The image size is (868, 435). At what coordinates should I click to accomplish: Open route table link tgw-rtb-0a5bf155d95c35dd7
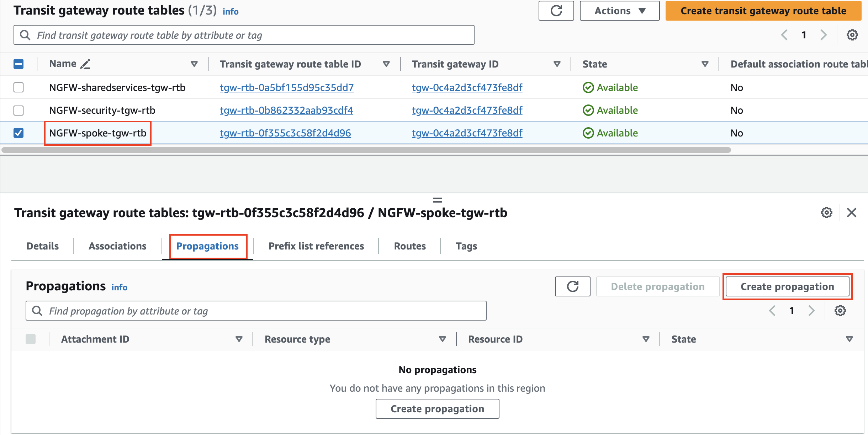point(287,87)
